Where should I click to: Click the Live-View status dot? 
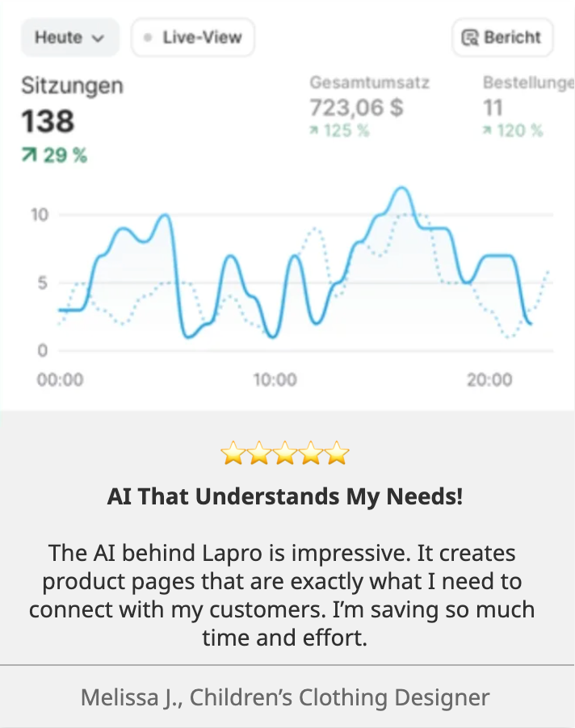pyautogui.click(x=147, y=38)
